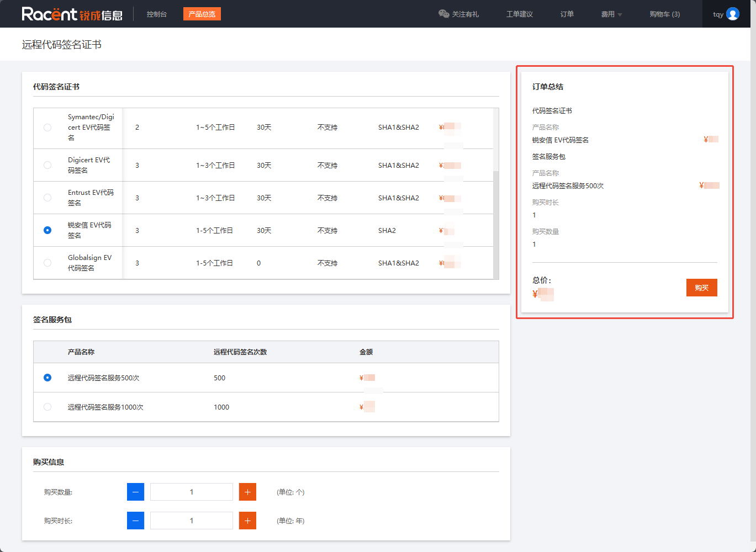
Task: Select Digicert EV代码签名 radio button
Action: click(x=47, y=165)
